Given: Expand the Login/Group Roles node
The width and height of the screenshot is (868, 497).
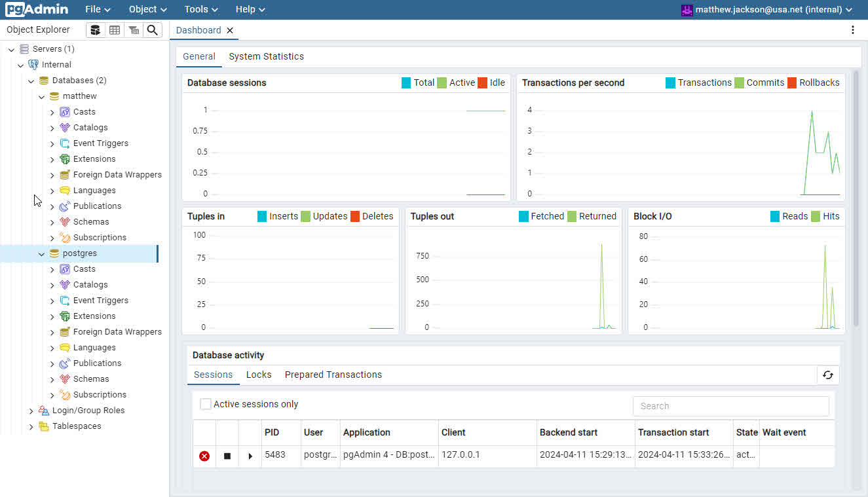Looking at the screenshot, I should pyautogui.click(x=31, y=411).
